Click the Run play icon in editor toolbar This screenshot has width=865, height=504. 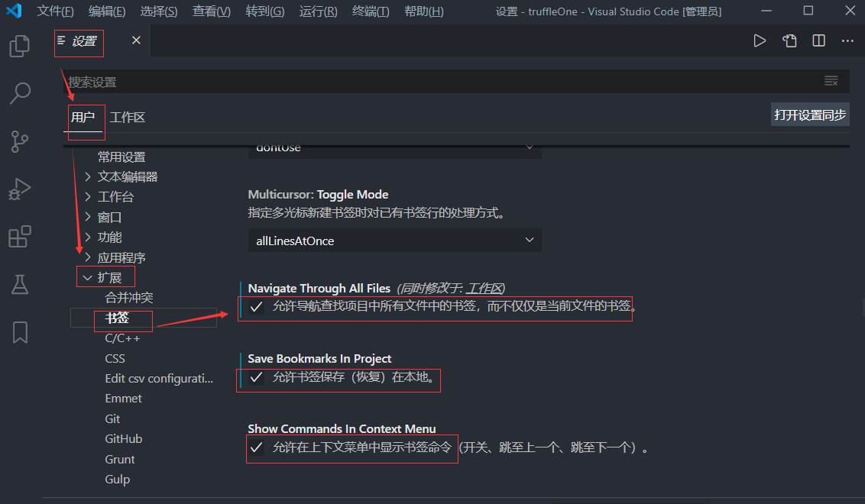tap(760, 40)
